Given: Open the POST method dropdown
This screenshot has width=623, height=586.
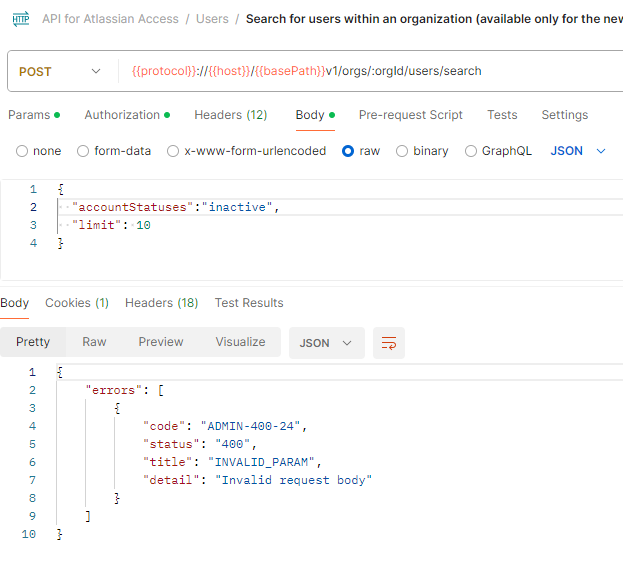Looking at the screenshot, I should point(60,72).
